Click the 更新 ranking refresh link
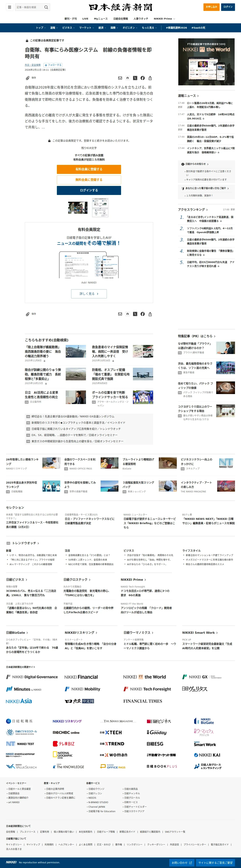 (x=233, y=210)
